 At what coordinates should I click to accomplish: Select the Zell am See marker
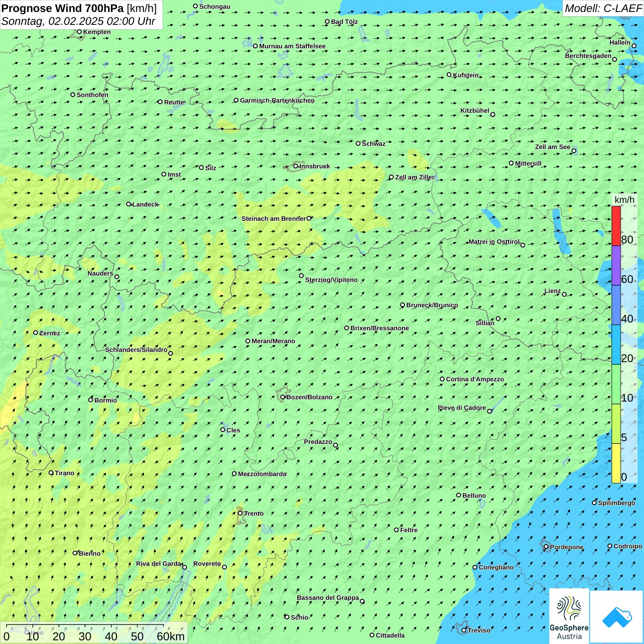coord(574,151)
